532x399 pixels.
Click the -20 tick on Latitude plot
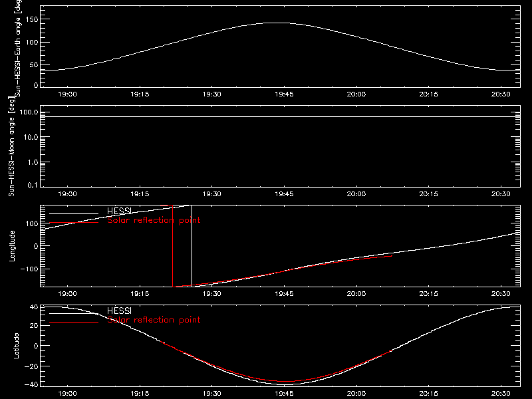(31, 366)
